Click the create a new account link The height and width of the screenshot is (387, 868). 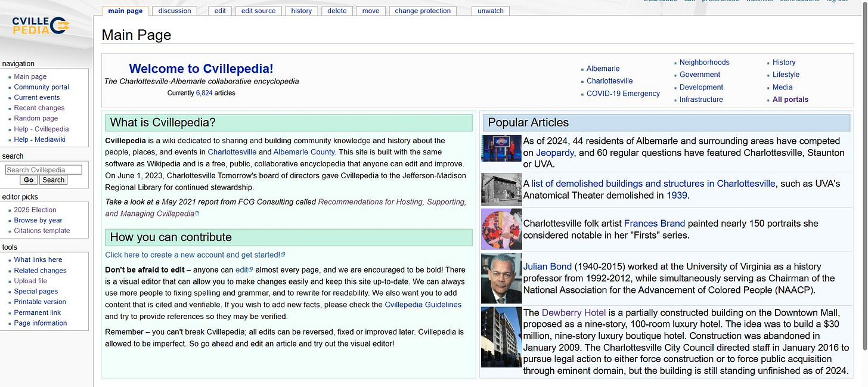tap(195, 255)
